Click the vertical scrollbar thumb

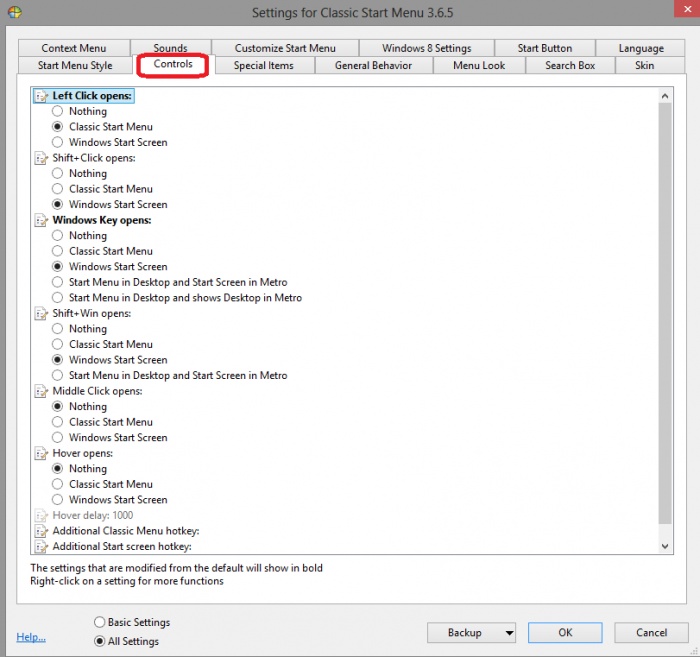pos(665,313)
